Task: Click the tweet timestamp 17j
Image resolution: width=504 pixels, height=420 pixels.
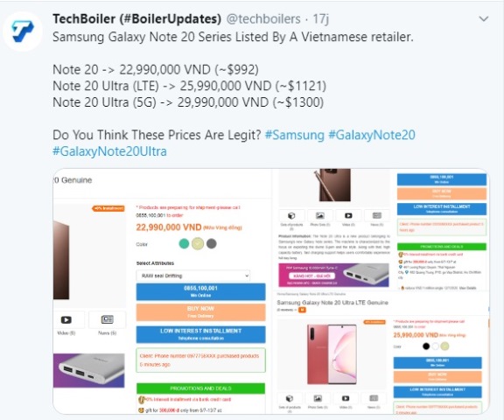Action: point(320,19)
